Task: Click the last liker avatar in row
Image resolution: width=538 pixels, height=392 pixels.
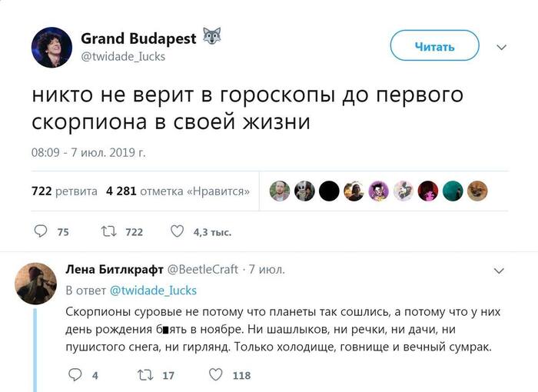Action: pyautogui.click(x=477, y=191)
